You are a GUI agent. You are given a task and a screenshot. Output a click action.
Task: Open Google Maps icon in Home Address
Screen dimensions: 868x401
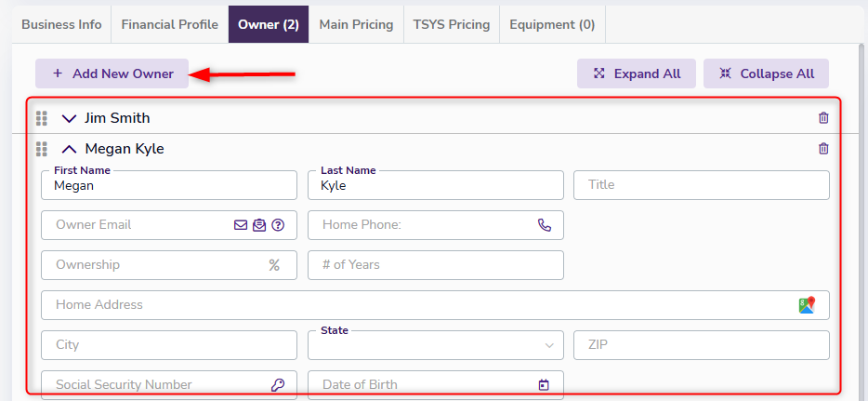(x=807, y=305)
